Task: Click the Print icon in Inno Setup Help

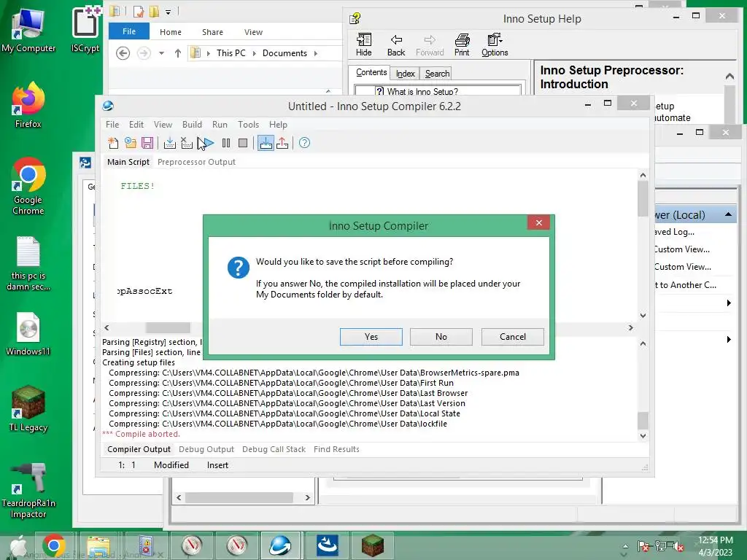Action: click(462, 44)
